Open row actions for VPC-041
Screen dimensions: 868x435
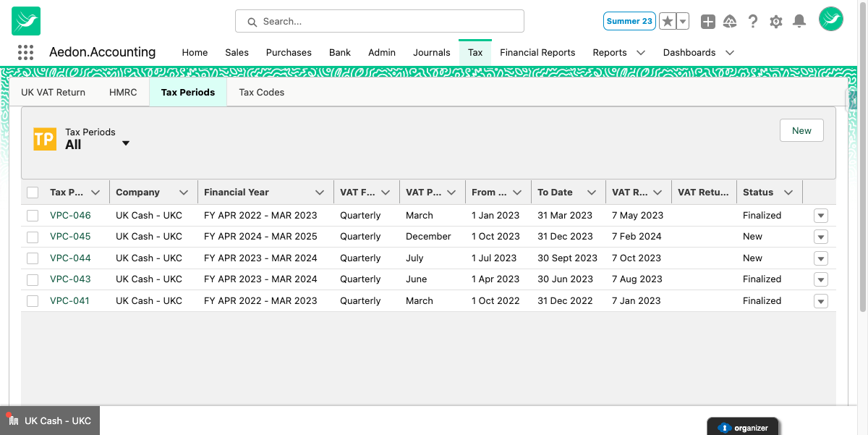click(820, 301)
